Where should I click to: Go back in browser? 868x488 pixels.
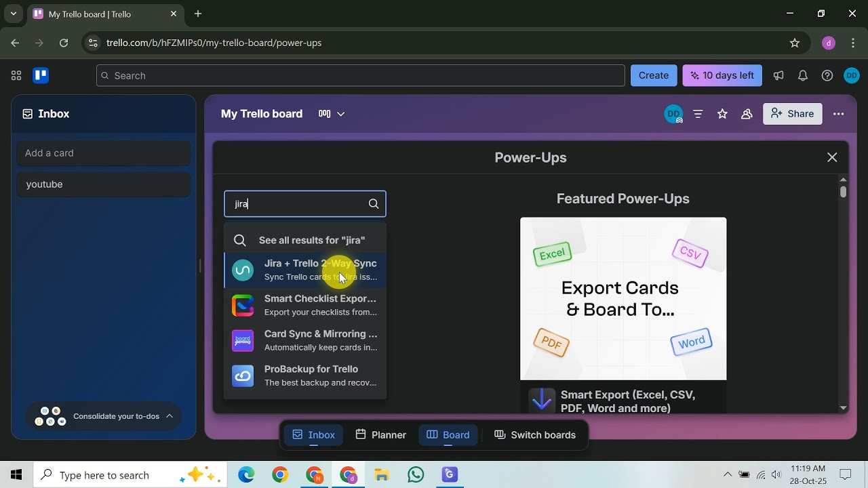[15, 43]
